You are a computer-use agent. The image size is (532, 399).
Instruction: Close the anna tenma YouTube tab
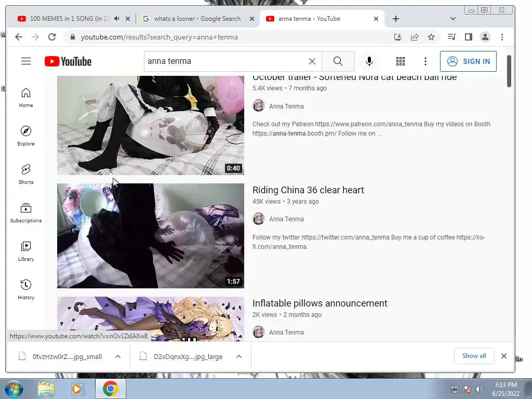376,19
